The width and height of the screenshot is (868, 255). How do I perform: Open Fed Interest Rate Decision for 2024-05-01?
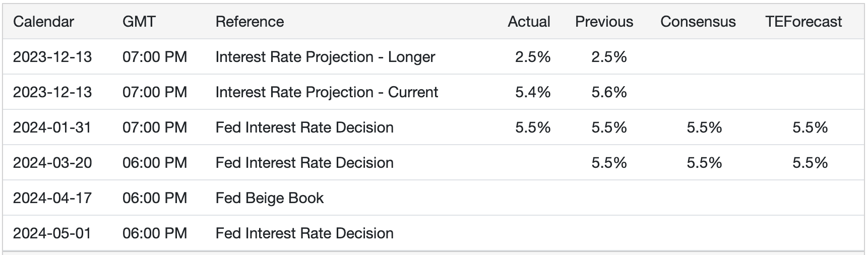coord(304,233)
